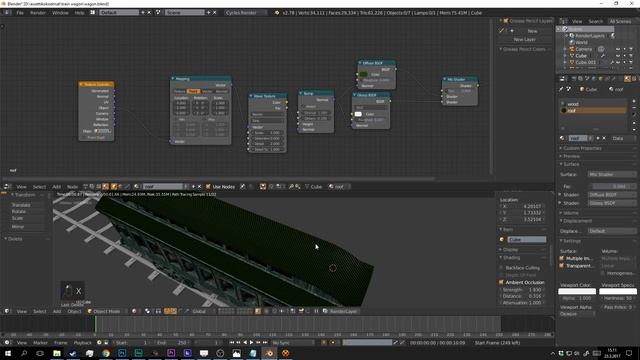Toggle Camera visibility eye in outliner
This screenshot has height=360, width=640.
pyautogui.click(x=618, y=49)
